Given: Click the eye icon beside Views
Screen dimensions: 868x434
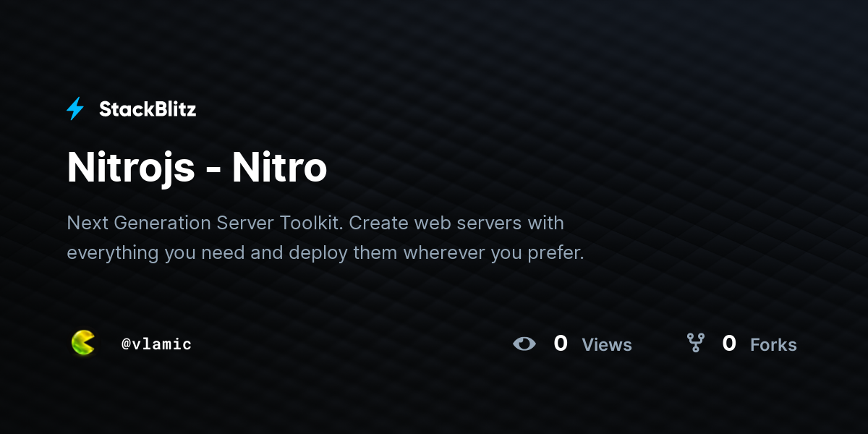Looking at the screenshot, I should tap(524, 344).
